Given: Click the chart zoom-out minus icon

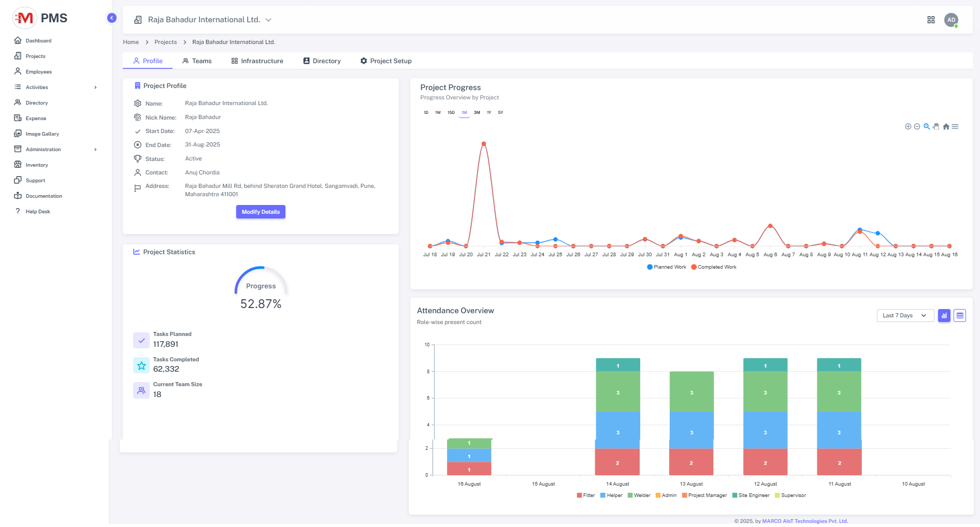Looking at the screenshot, I should pyautogui.click(x=917, y=127).
